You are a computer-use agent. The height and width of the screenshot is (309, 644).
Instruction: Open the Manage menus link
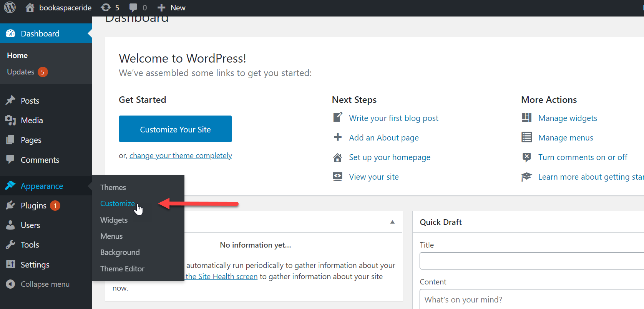click(566, 138)
